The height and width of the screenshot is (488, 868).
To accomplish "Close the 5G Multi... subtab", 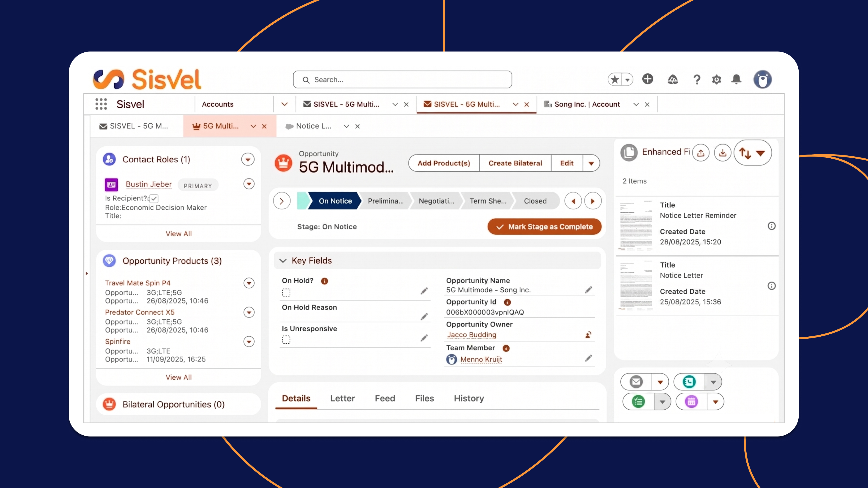I will [264, 126].
